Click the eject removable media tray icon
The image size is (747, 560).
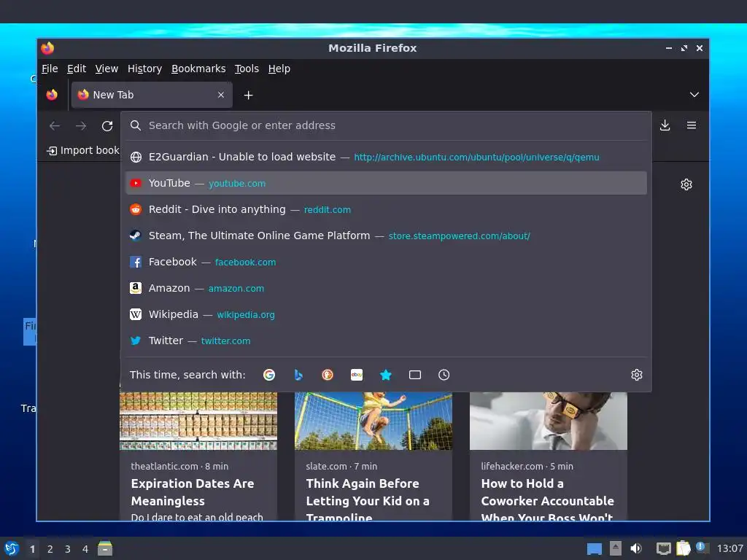point(616,548)
